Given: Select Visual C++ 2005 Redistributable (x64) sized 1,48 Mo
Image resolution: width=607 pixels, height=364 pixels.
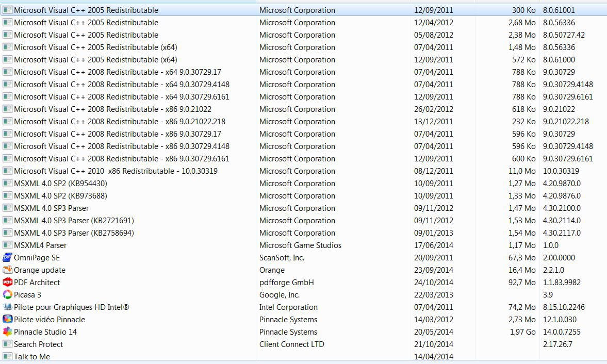Looking at the screenshot, I should 303,47.
